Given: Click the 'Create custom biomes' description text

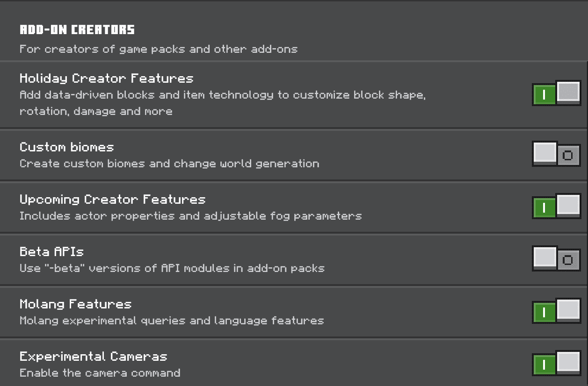Looking at the screenshot, I should pos(169,164).
